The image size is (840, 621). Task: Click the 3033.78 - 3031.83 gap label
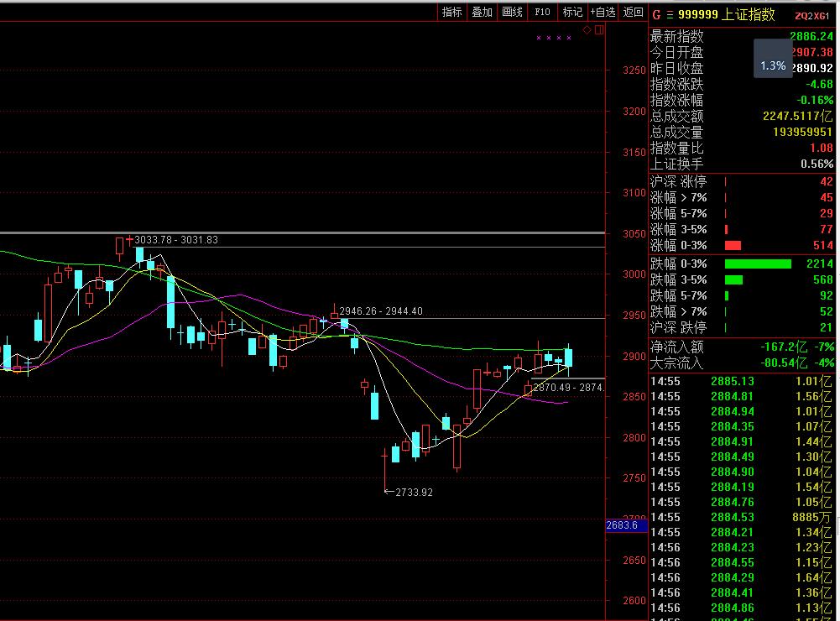click(176, 240)
